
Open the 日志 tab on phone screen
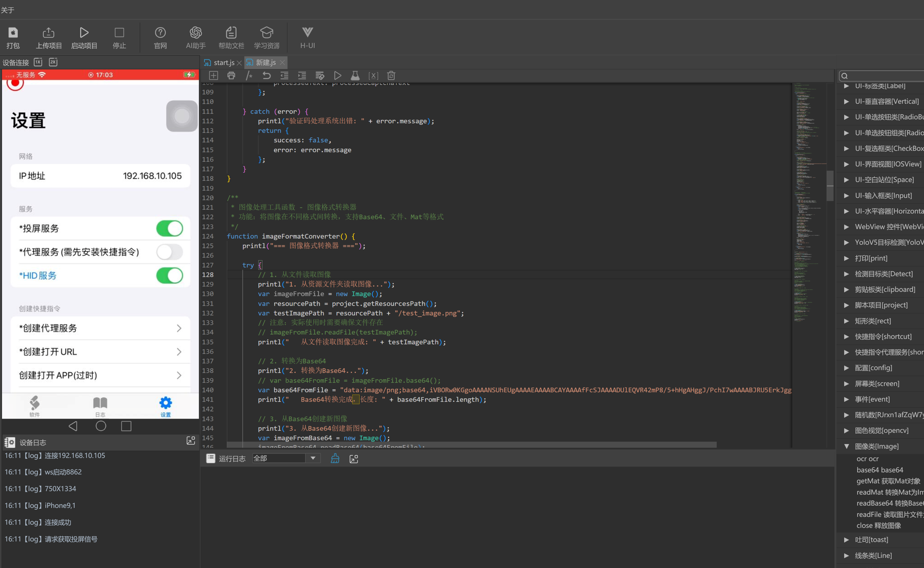(100, 406)
